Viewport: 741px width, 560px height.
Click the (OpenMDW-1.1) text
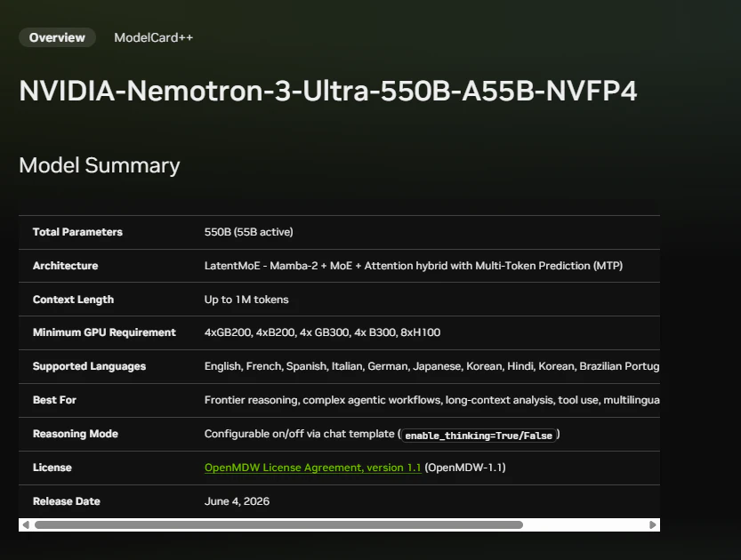[x=465, y=468]
